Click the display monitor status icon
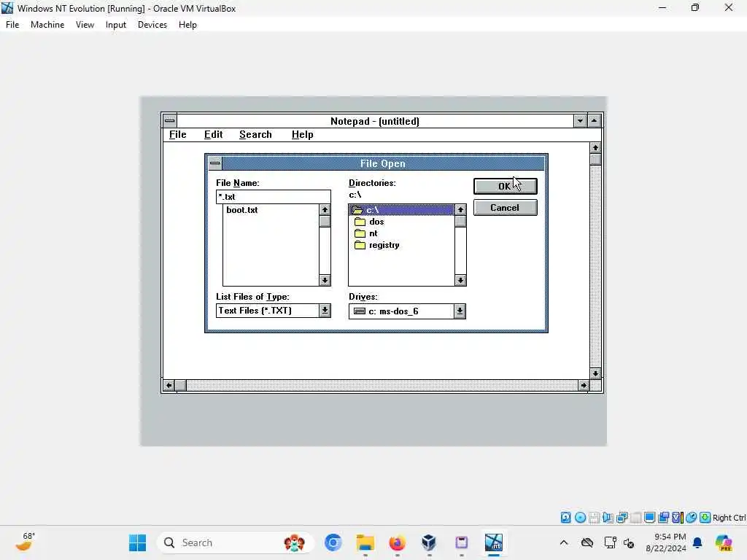The height and width of the screenshot is (560, 747). tap(649, 518)
